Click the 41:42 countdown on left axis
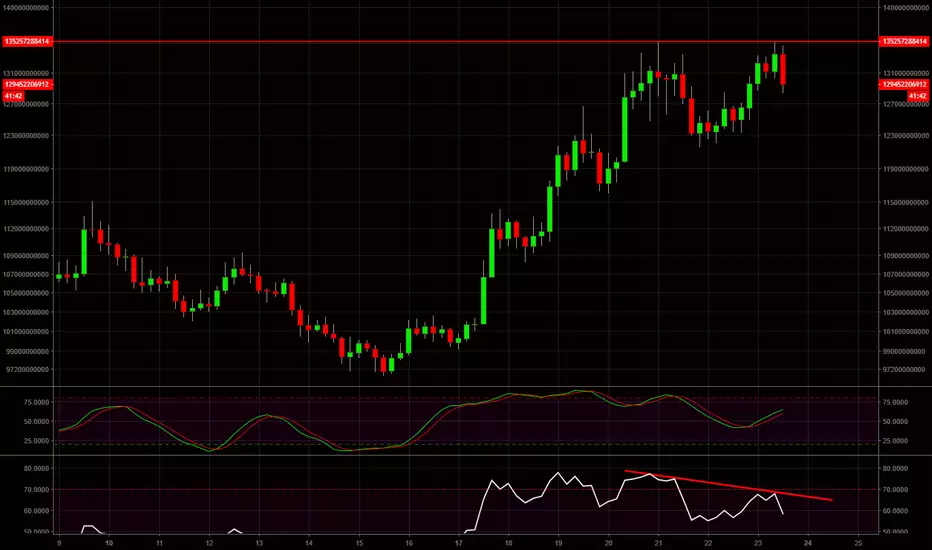Screen dimensions: 932x550 [x=14, y=96]
